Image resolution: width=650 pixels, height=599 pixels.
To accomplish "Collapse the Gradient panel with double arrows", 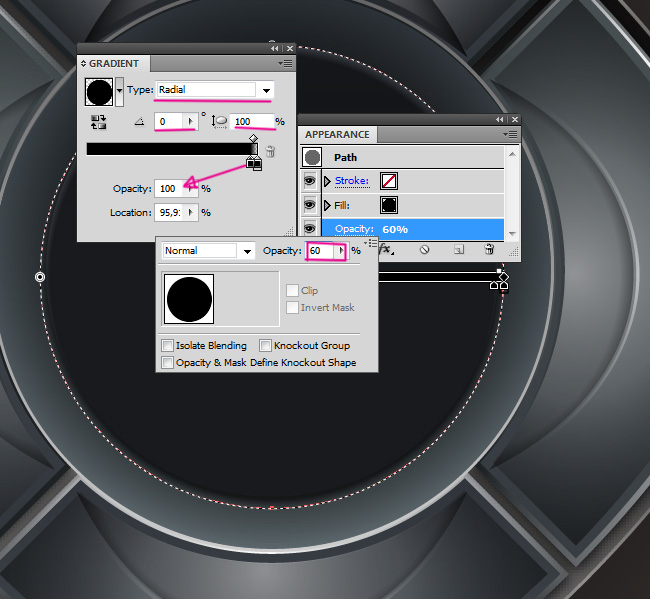I will (275, 49).
